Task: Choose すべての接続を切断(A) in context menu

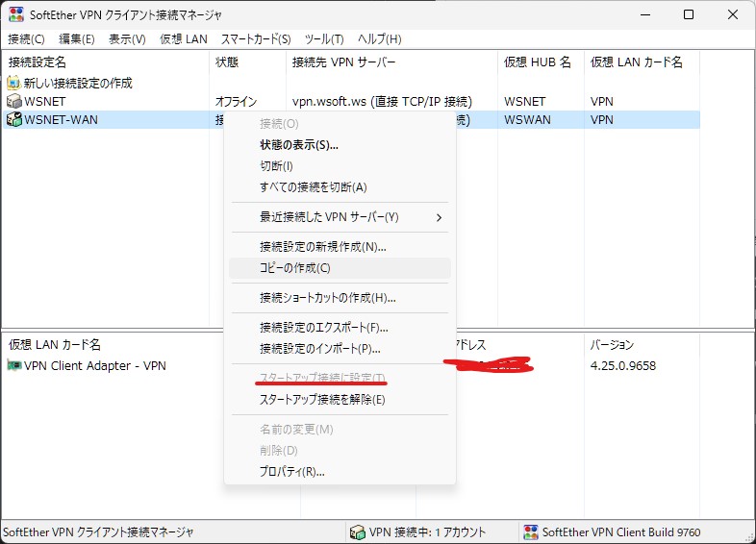Action: click(x=340, y=187)
